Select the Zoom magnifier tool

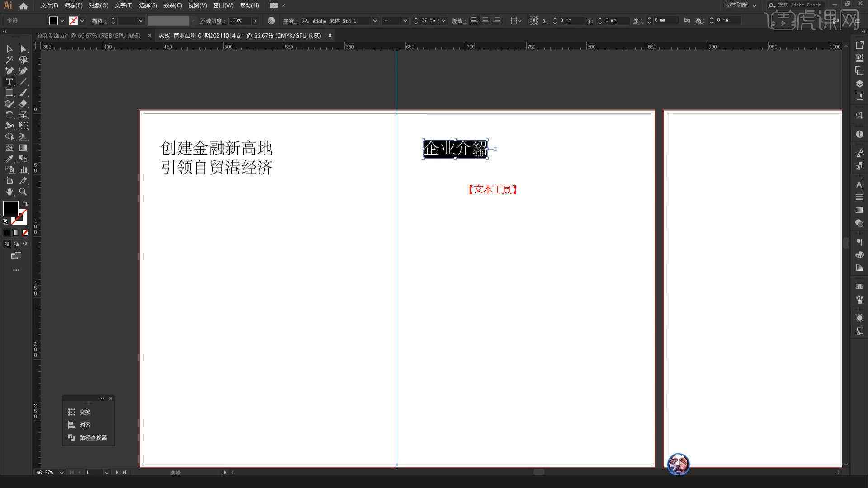pyautogui.click(x=23, y=192)
